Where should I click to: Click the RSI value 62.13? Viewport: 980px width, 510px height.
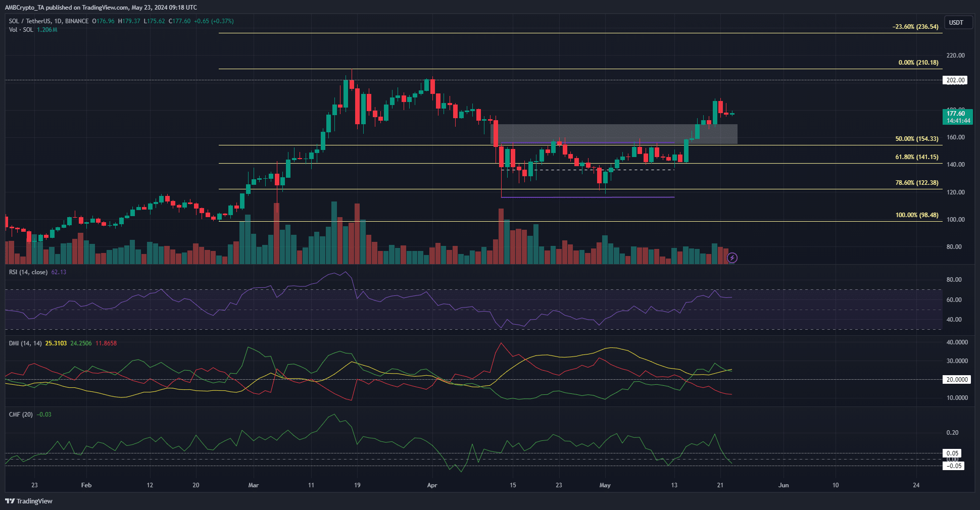tap(59, 272)
